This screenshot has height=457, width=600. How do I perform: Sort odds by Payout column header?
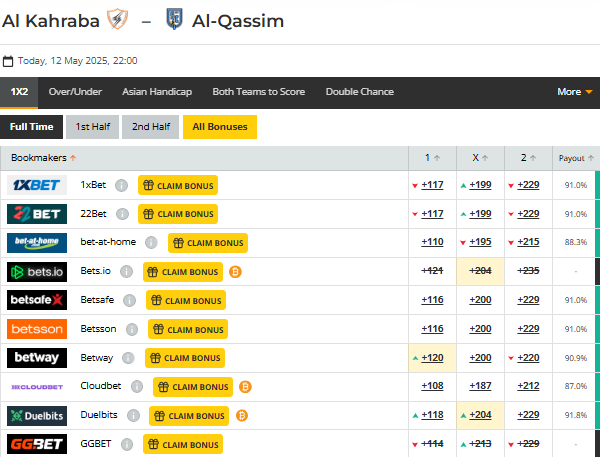coord(575,158)
